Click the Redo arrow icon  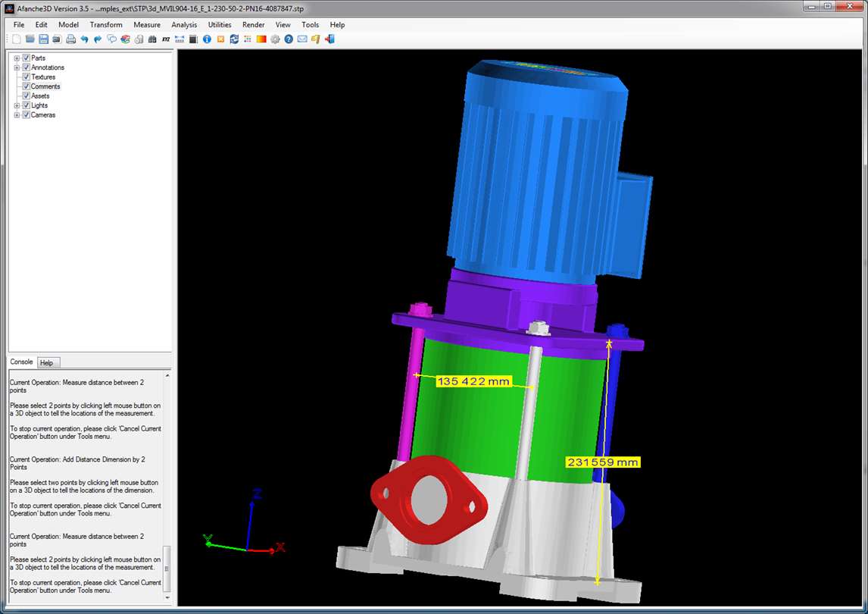tap(98, 39)
